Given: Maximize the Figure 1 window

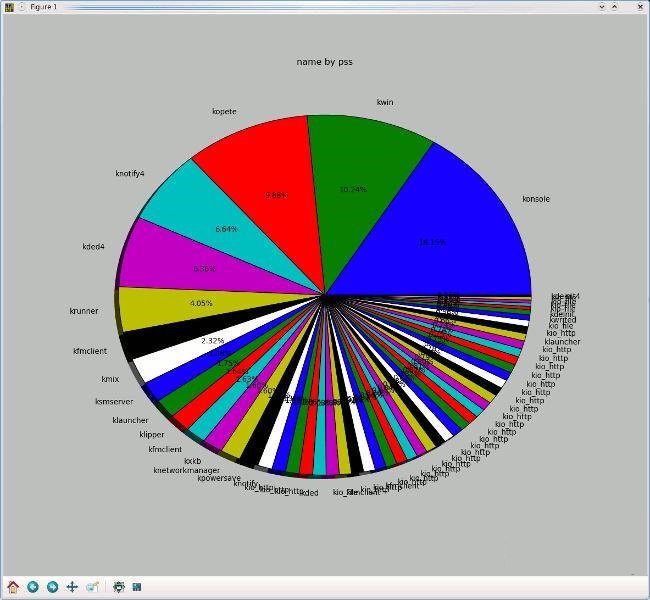Looking at the screenshot, I should point(615,7).
